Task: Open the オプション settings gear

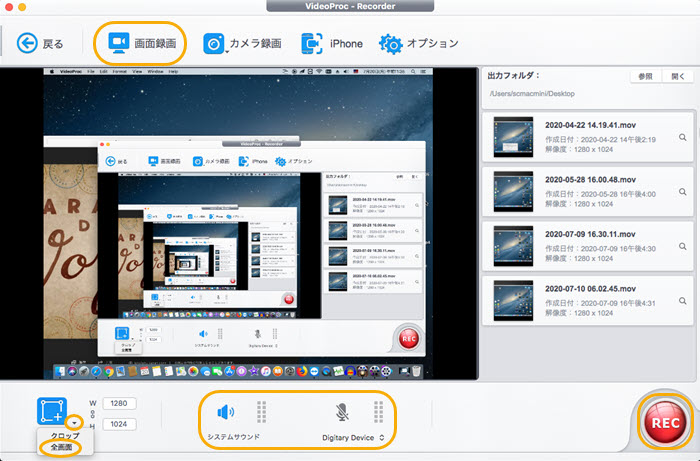Action: 418,43
